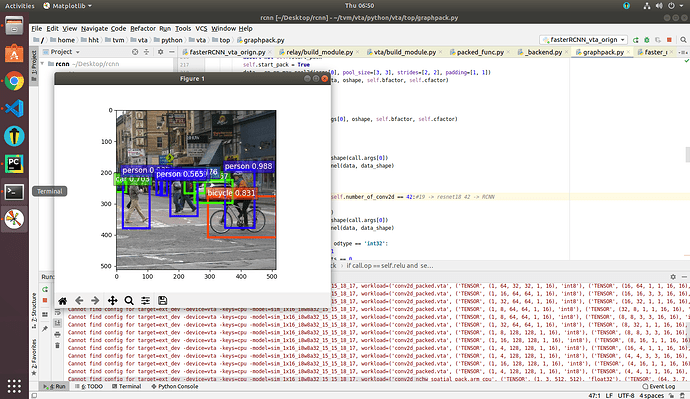Open the system status menu power arrow
Image resolution: width=690 pixels, height=399 pixels.
point(682,6)
